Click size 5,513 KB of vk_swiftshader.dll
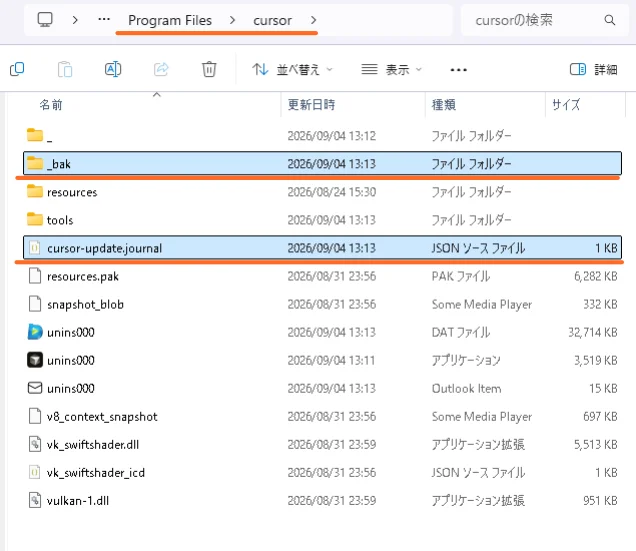 click(595, 445)
